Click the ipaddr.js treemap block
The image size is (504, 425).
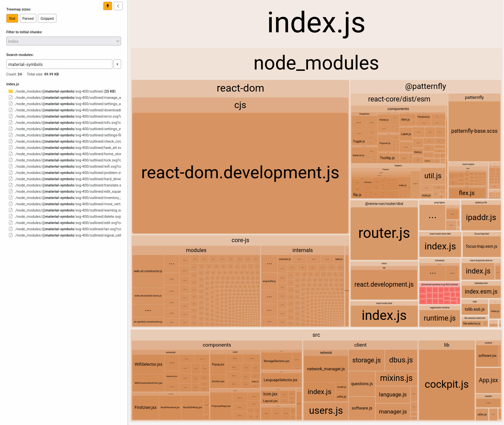point(481,217)
